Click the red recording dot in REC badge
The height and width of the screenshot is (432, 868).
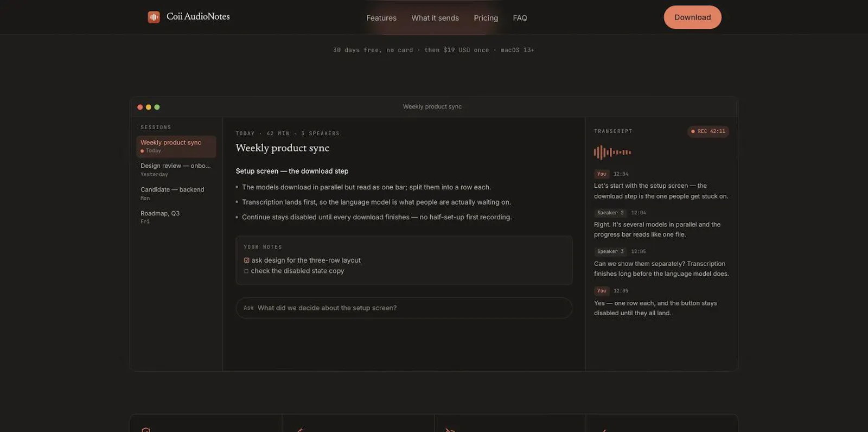click(x=693, y=131)
